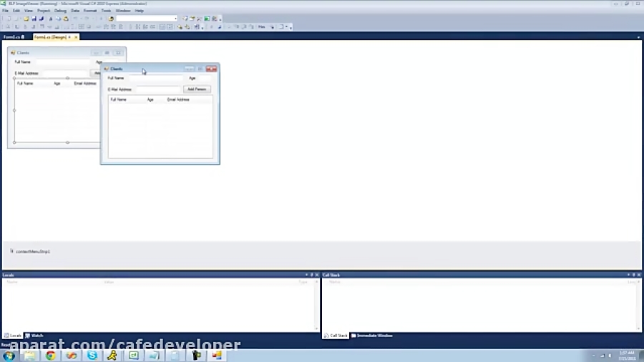Click the system clock in the taskbar
The width and height of the screenshot is (644, 362).
[627, 356]
